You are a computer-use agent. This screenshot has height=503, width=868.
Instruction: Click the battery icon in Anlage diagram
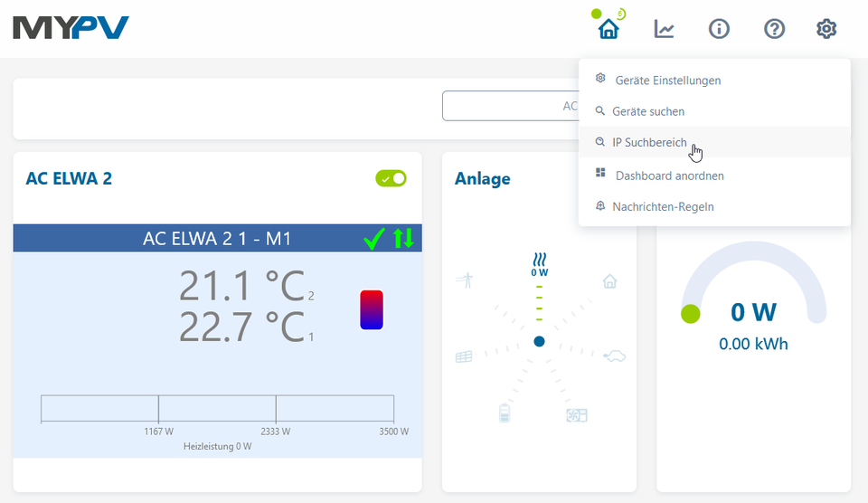(x=505, y=413)
